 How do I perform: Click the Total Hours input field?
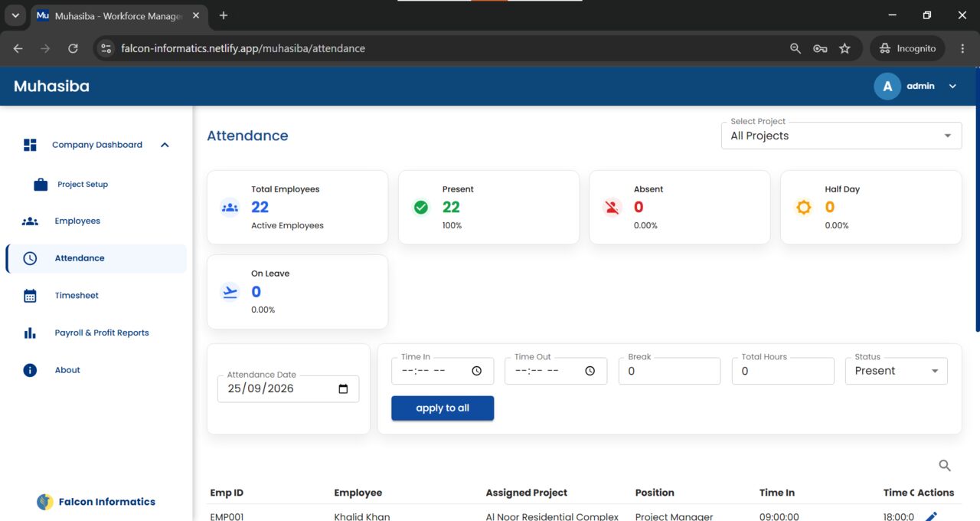(782, 371)
